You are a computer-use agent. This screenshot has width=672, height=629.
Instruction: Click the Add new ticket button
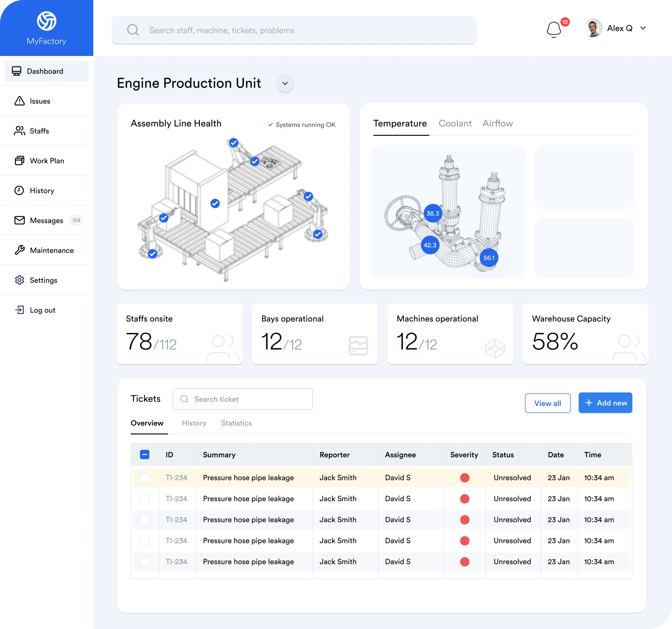(x=605, y=403)
